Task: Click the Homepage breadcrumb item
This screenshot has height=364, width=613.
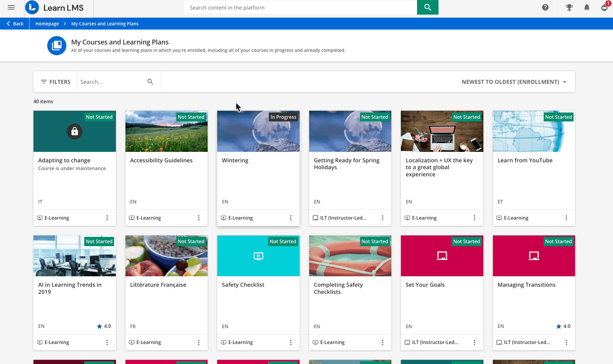Action: tap(47, 24)
